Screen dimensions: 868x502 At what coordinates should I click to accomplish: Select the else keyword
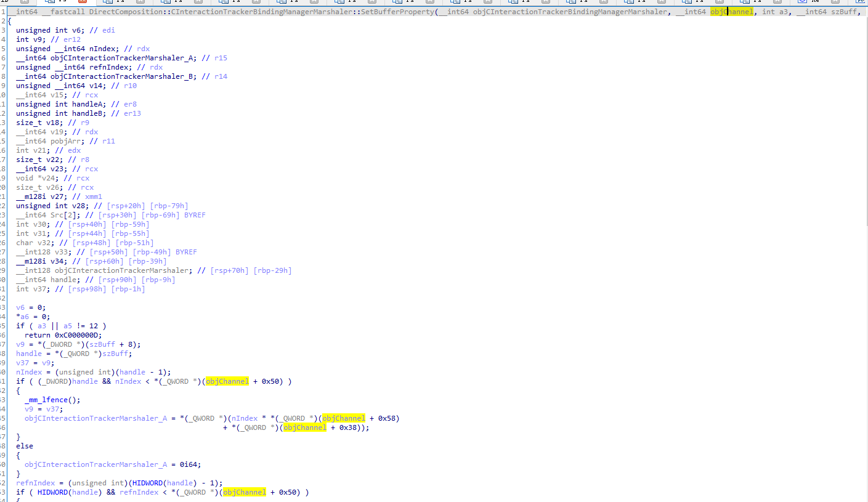(25, 446)
